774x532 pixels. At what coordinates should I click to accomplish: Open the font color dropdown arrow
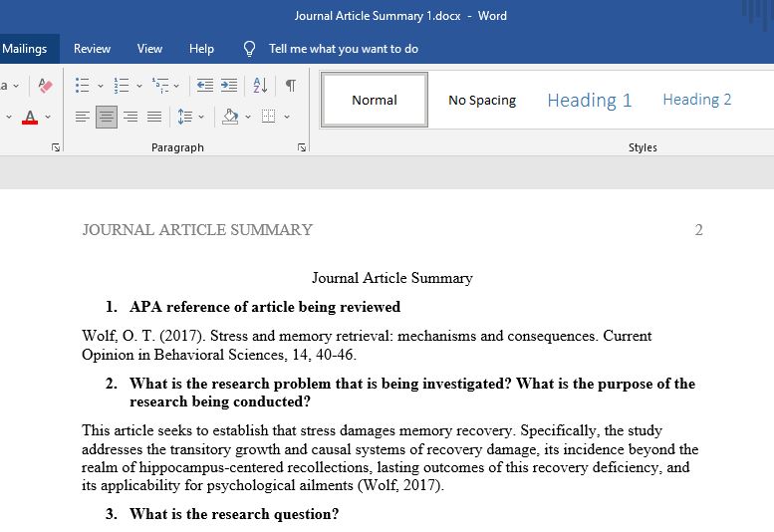pos(48,117)
